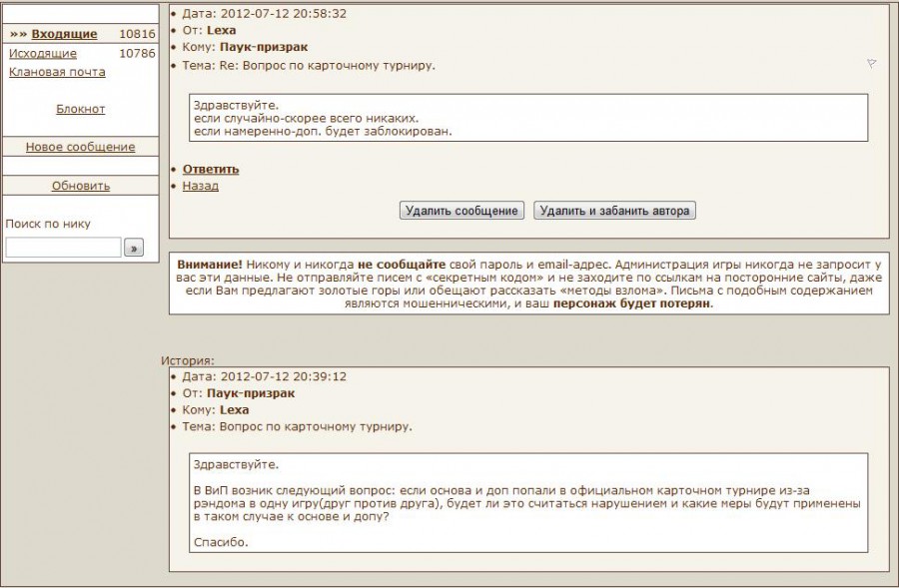The height and width of the screenshot is (588, 899).
Task: Select inbox count 10816
Action: click(137, 34)
